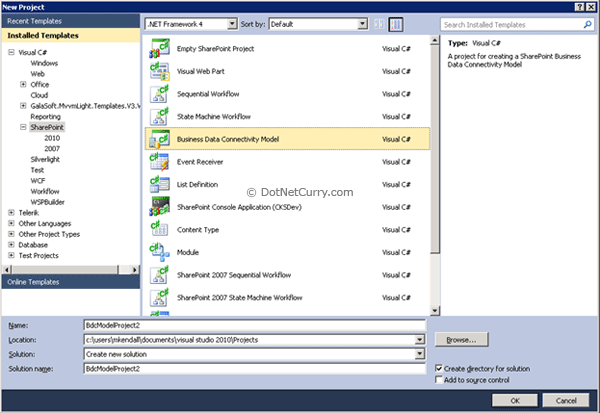Select the Web category
Screen dimensions: 600x413
[38, 74]
